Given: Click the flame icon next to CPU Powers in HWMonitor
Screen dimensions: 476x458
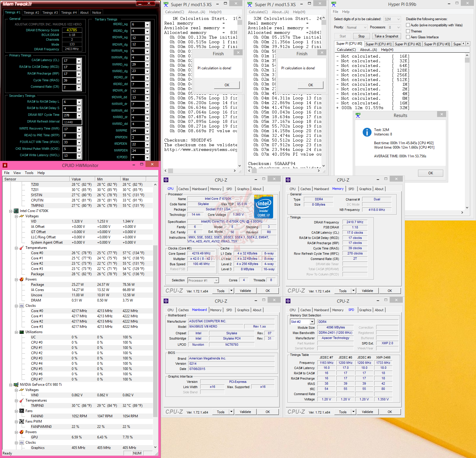Looking at the screenshot, I should coord(22,279).
